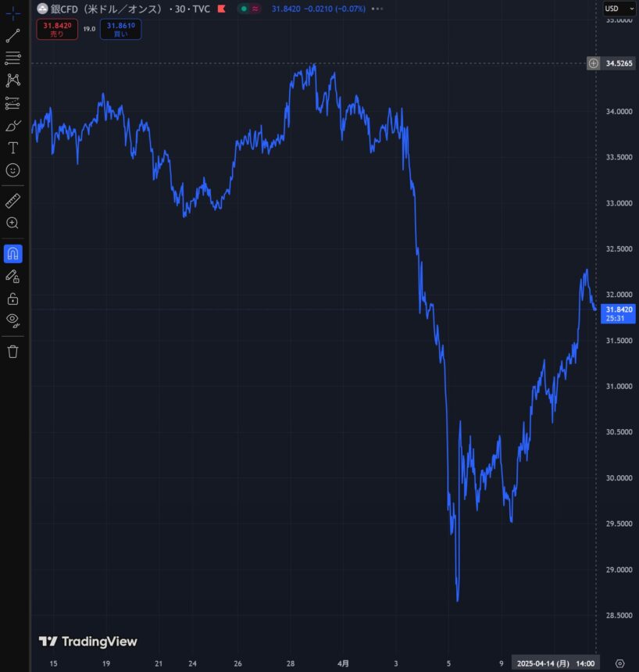639x672 pixels.
Task: Select the brush drawing tool
Action: (x=13, y=126)
